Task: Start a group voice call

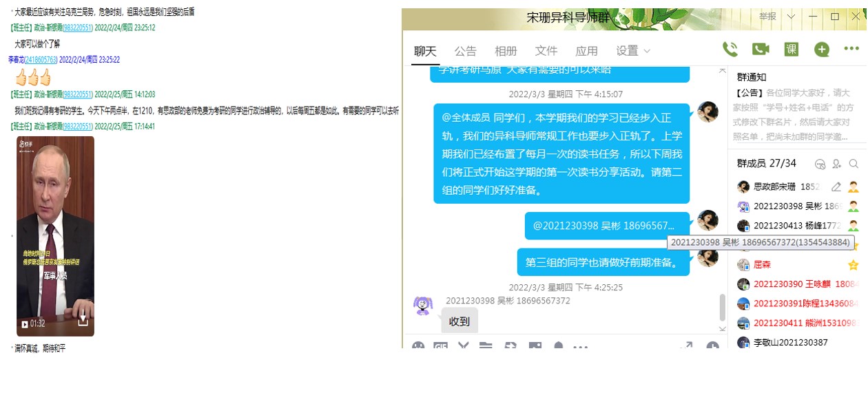Action: [x=730, y=50]
